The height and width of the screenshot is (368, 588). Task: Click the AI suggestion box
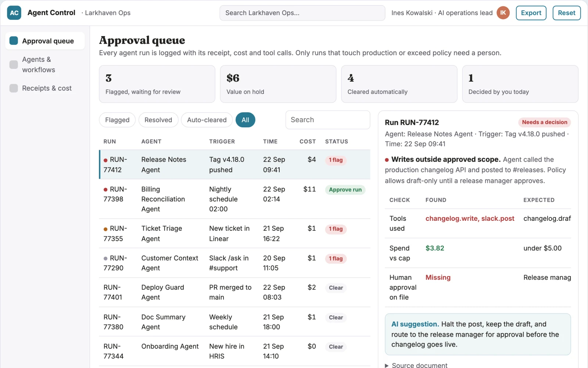pyautogui.click(x=478, y=334)
